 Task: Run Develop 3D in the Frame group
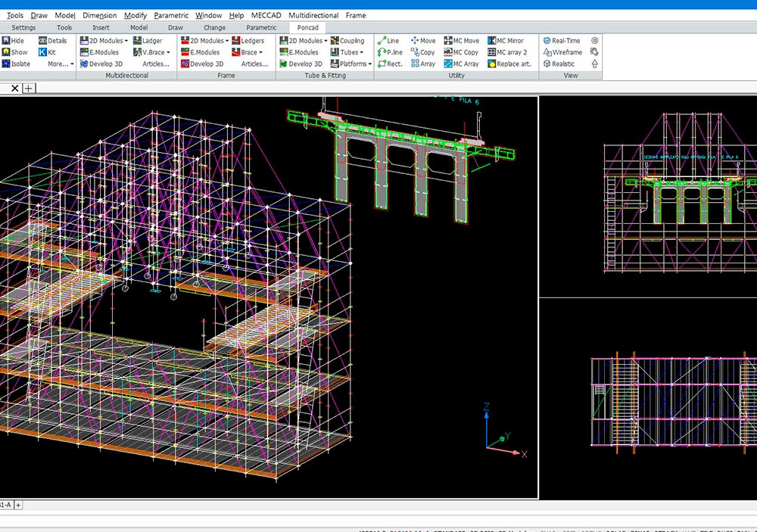202,64
